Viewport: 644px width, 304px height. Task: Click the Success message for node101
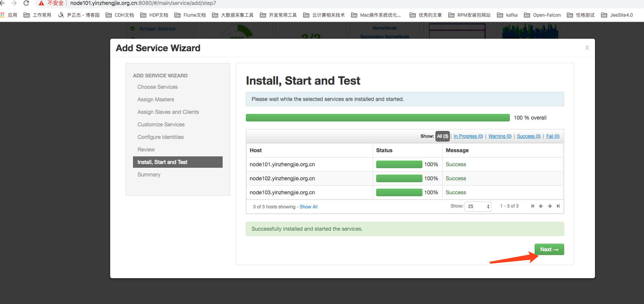coord(456,164)
